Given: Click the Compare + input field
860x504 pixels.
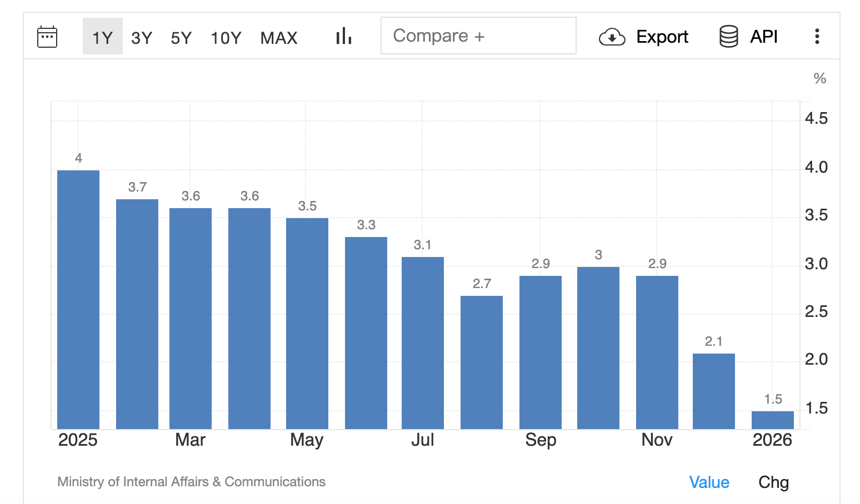Looking at the screenshot, I should pos(478,36).
